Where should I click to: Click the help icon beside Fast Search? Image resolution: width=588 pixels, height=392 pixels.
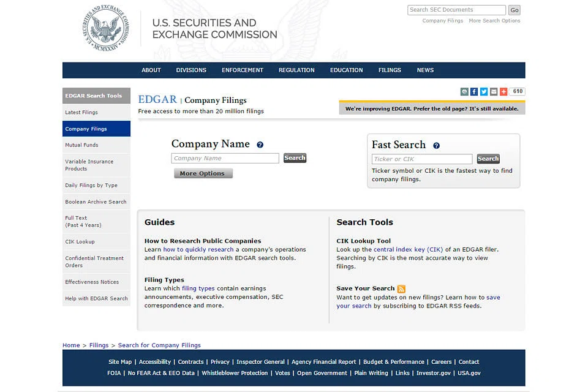pos(436,146)
